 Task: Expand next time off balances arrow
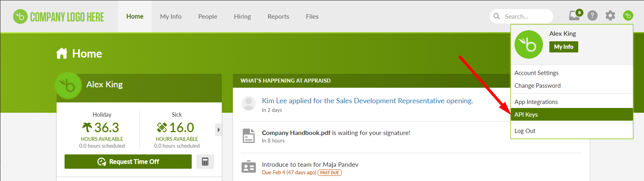click(x=219, y=130)
